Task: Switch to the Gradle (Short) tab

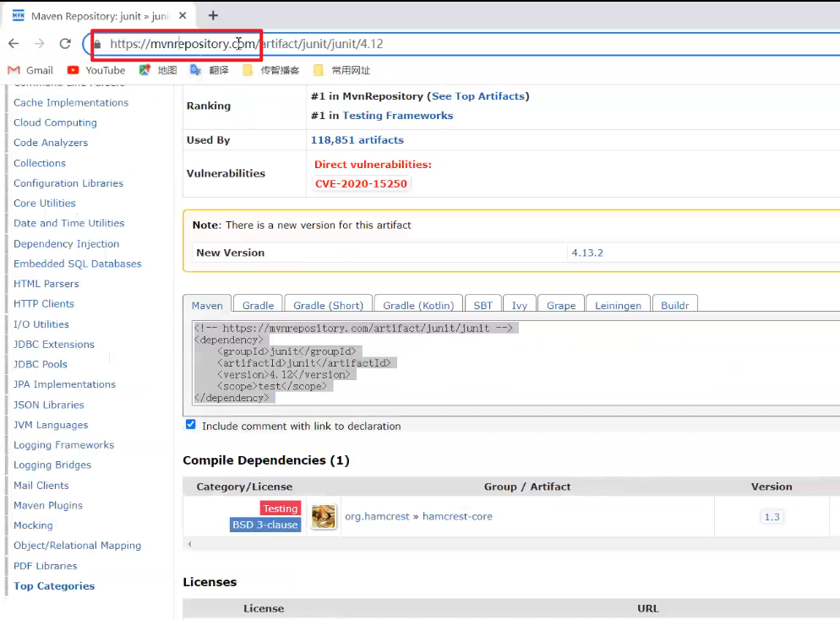Action: [329, 305]
